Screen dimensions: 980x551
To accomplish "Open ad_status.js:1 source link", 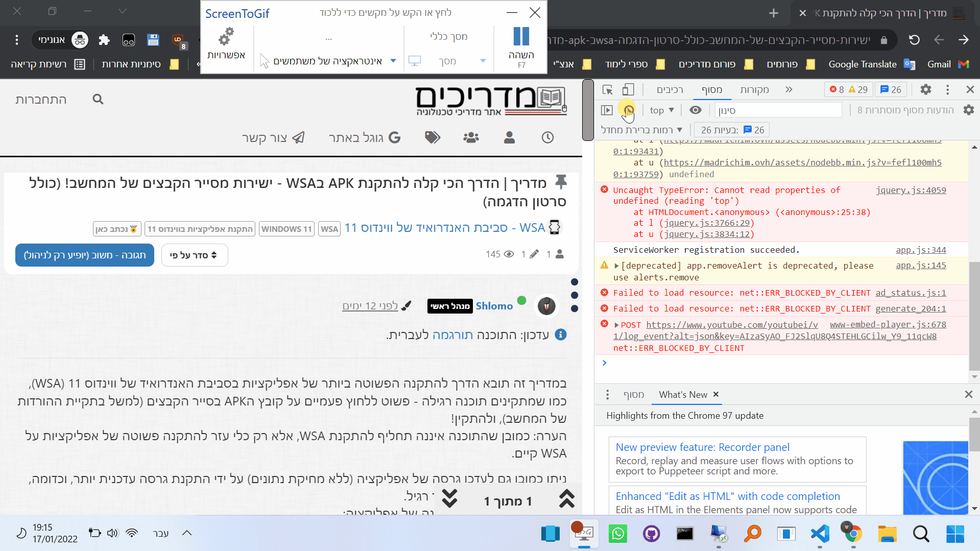I will pyautogui.click(x=911, y=293).
